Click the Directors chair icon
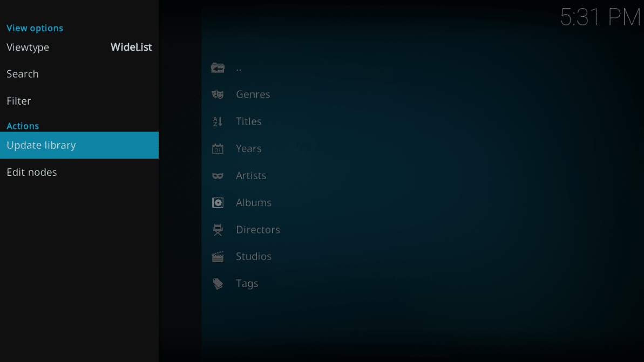 [x=218, y=229]
